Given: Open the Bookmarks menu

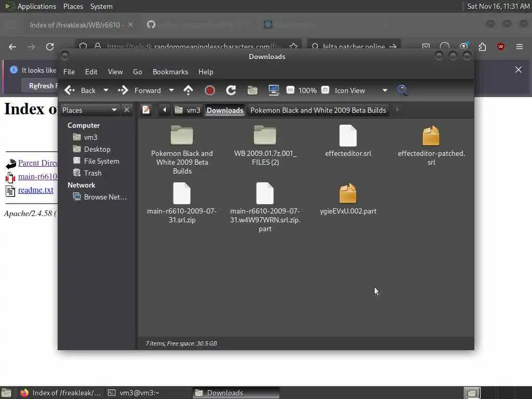Looking at the screenshot, I should click(170, 72).
